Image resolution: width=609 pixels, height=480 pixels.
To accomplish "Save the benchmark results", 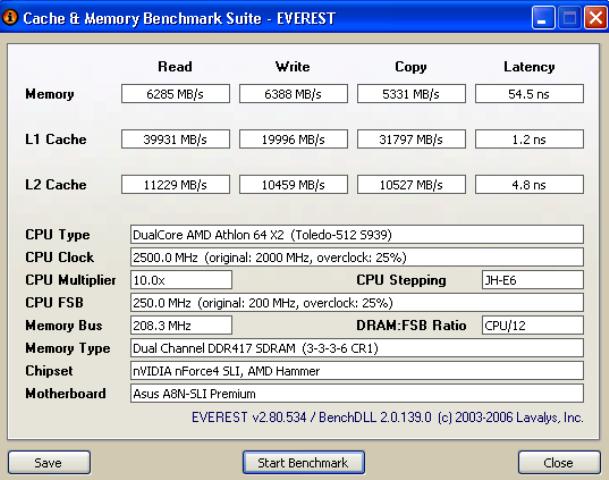I will click(x=49, y=462).
